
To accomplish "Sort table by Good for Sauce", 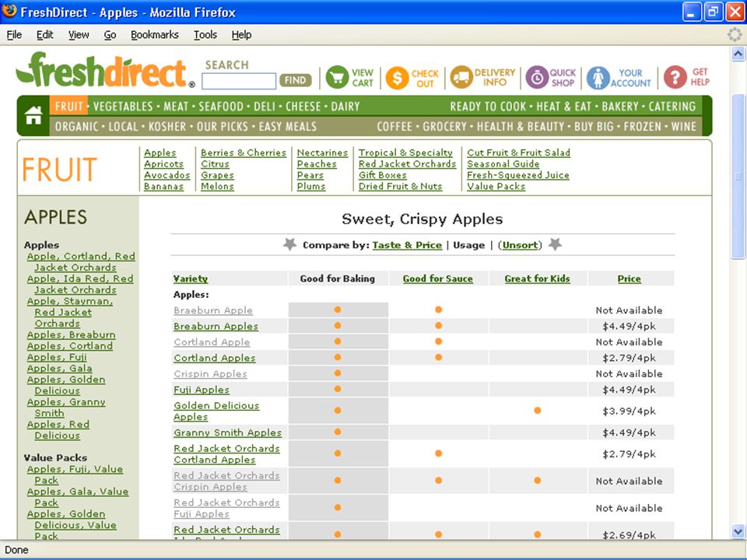I will (x=438, y=278).
